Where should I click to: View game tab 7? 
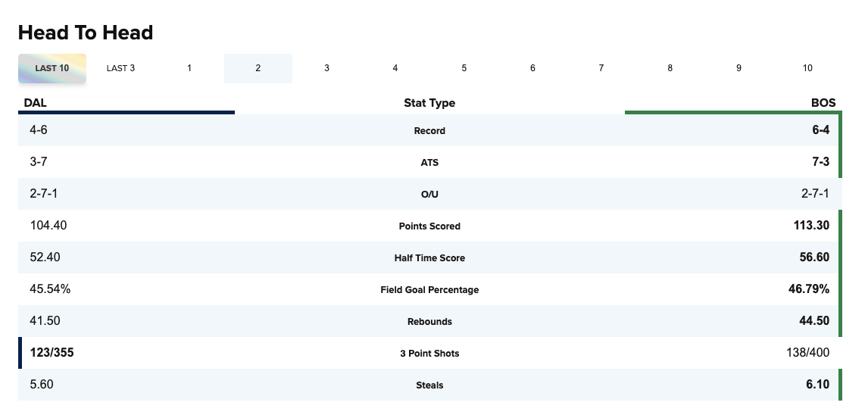click(601, 68)
